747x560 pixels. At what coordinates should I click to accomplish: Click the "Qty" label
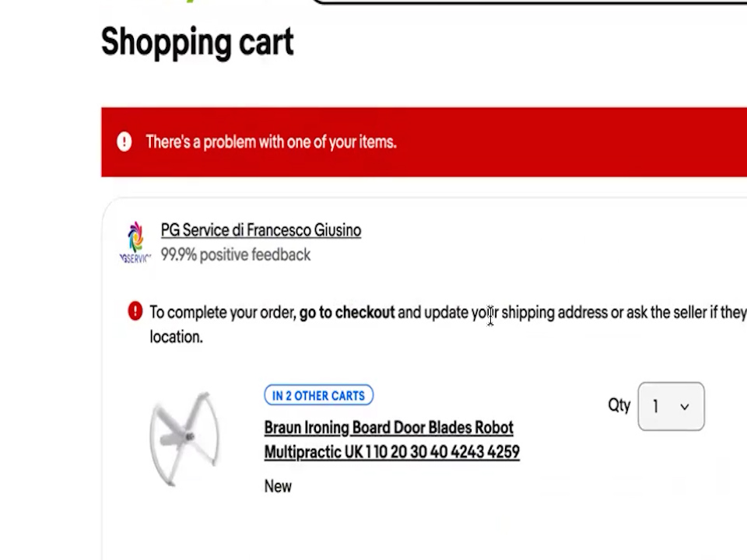coord(619,405)
